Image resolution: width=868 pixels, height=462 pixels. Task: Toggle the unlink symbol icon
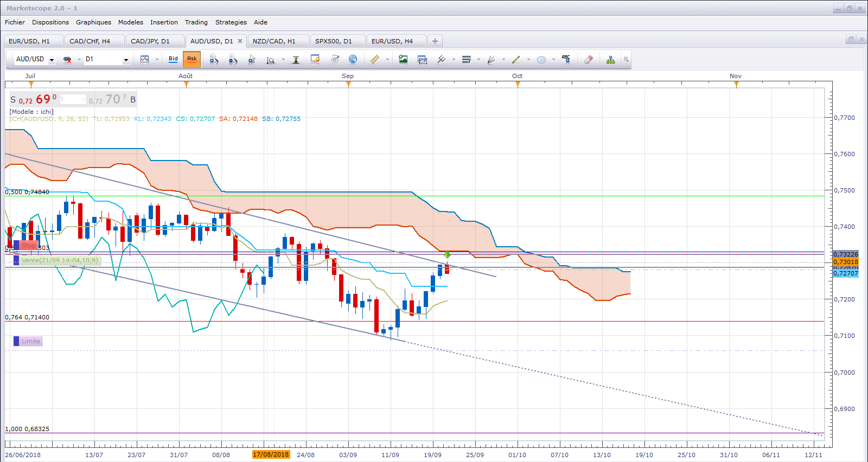pyautogui.click(x=67, y=60)
